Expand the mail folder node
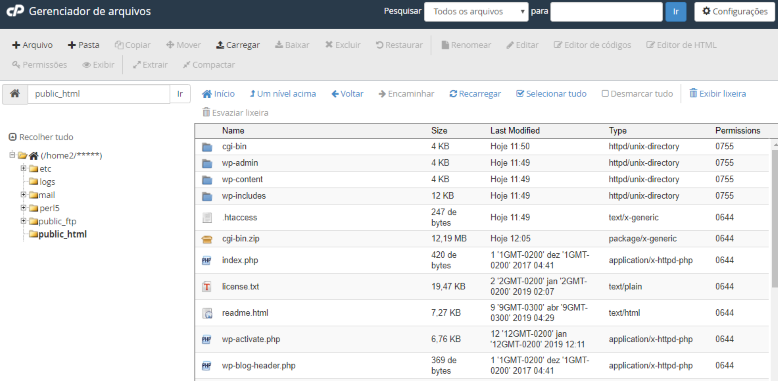 (x=23, y=194)
